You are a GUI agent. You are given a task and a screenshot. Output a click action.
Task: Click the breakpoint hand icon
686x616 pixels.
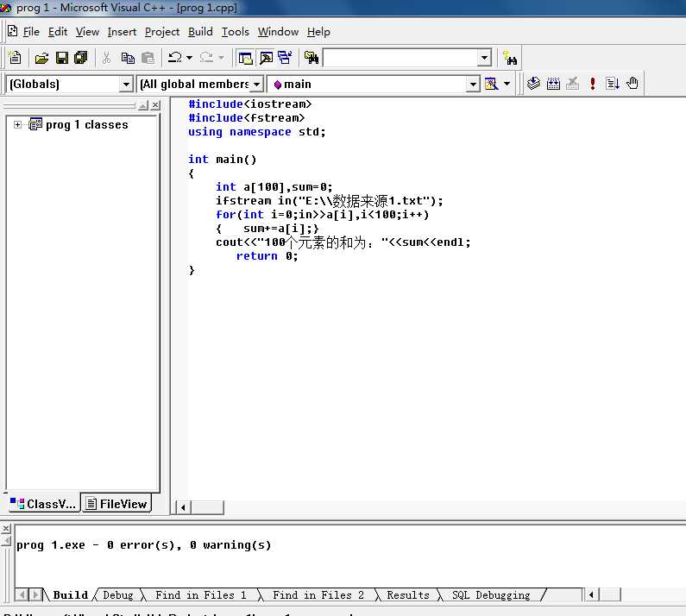(633, 83)
